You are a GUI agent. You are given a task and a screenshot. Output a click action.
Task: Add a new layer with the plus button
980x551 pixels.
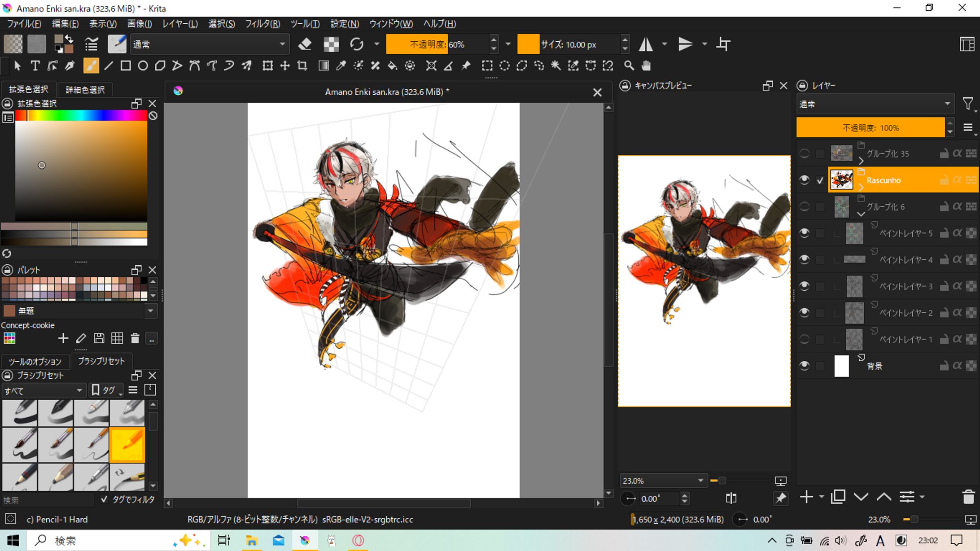(806, 497)
